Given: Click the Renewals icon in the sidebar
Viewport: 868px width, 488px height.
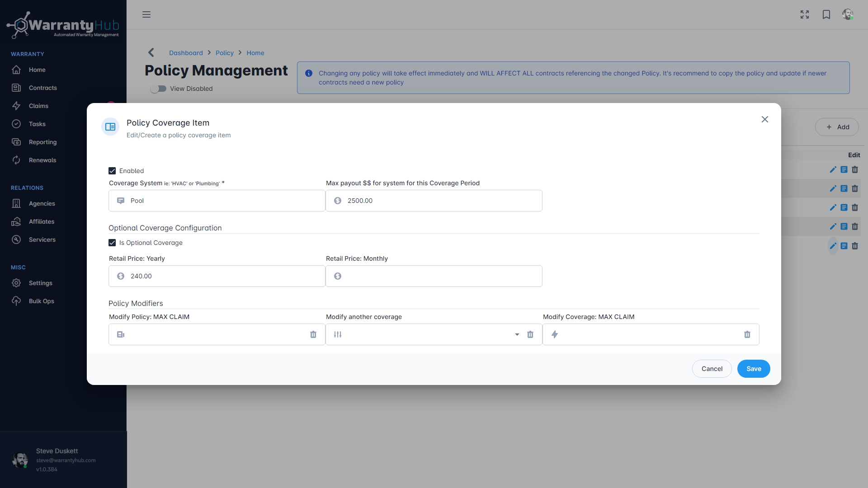Looking at the screenshot, I should point(16,160).
